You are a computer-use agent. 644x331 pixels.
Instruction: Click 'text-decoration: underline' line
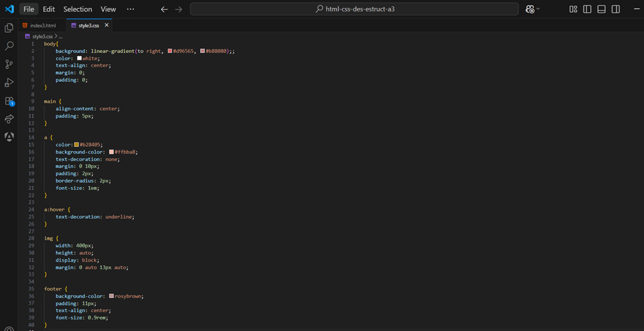95,216
